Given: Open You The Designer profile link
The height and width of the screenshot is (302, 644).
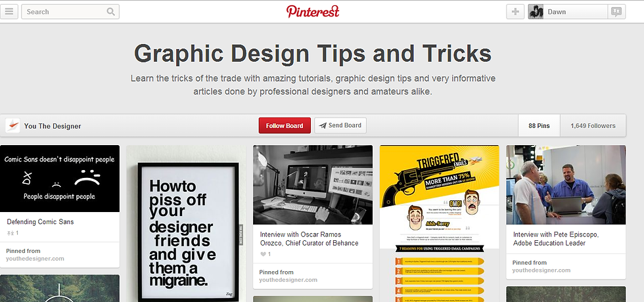Looking at the screenshot, I should tap(53, 126).
